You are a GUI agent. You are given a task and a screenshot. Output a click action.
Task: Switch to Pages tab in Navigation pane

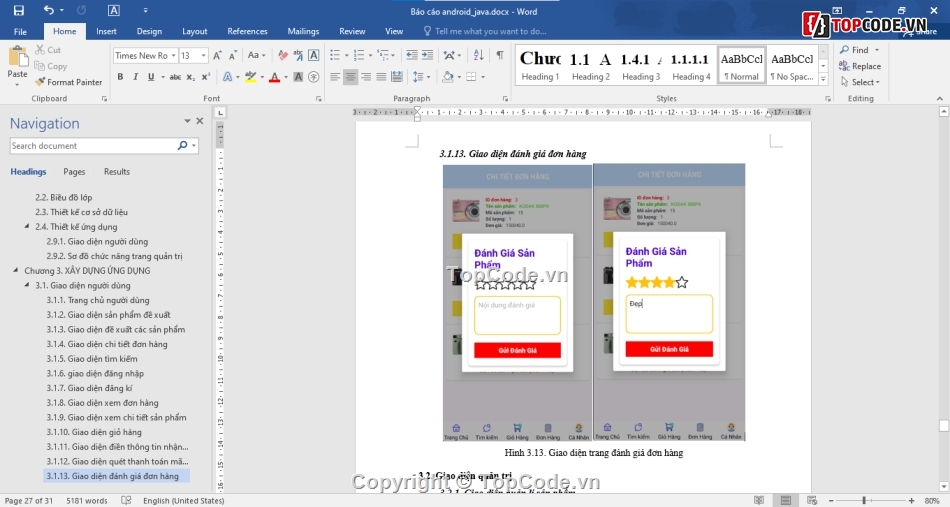74,172
